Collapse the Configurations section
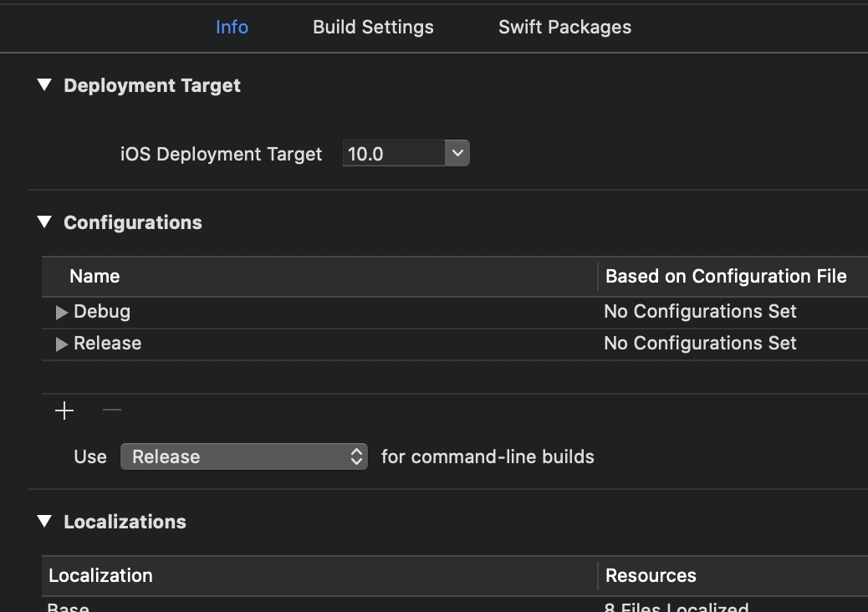 tap(44, 222)
